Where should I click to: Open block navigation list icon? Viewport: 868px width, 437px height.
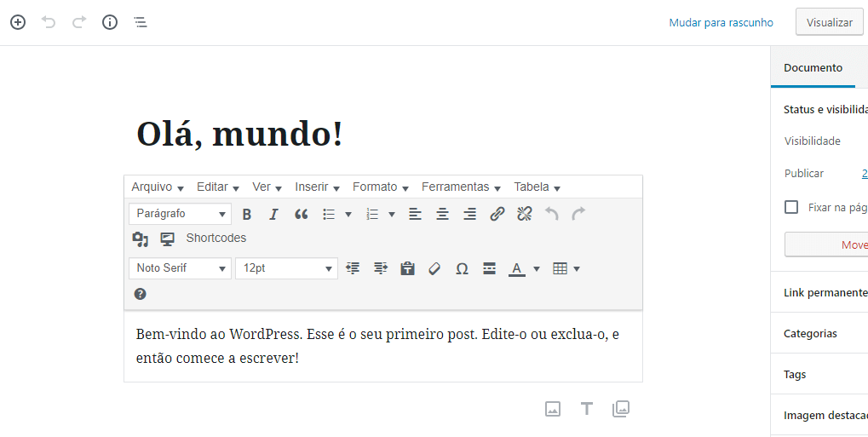click(x=141, y=22)
